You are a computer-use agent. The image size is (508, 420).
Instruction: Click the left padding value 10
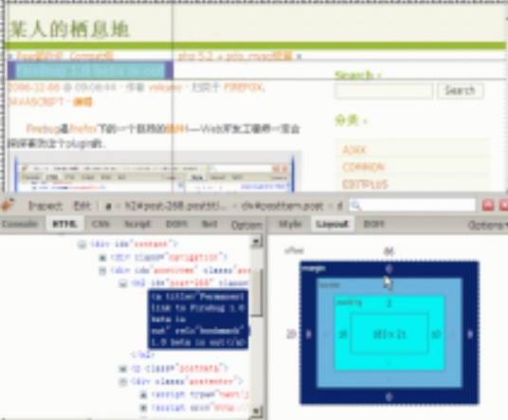tap(343, 334)
